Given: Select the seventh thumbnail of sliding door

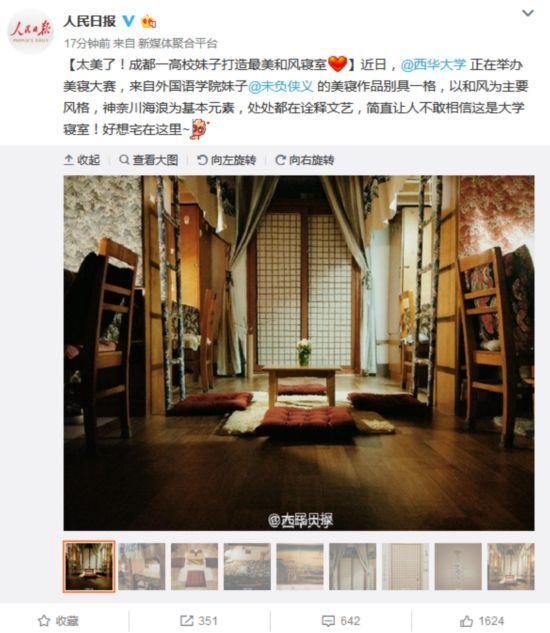Looking at the screenshot, I should 405,566.
